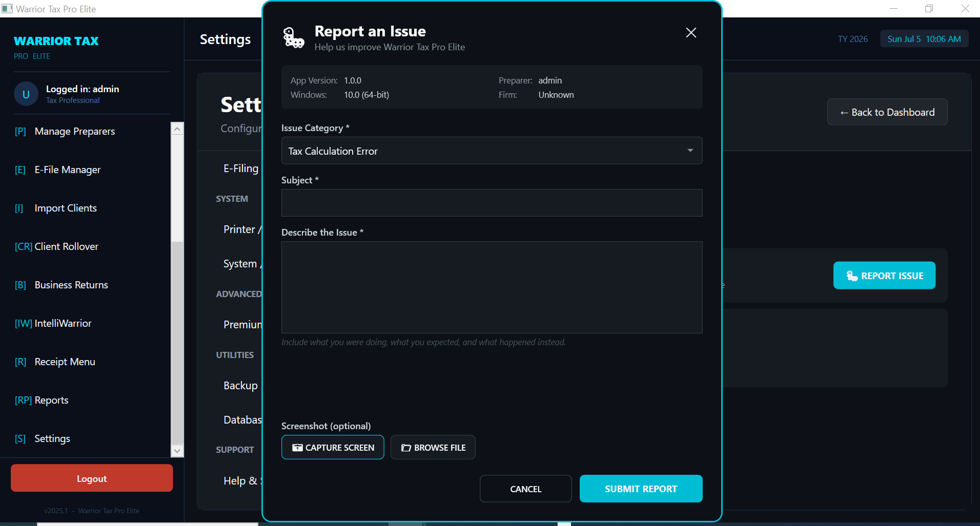Click the date and time display
Viewport: 980px width, 526px height.
924,39
